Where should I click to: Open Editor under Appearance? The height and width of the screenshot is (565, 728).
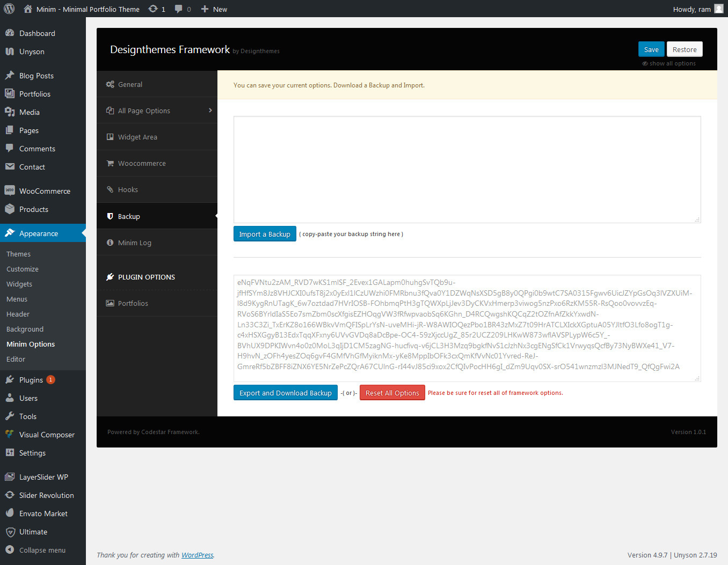click(16, 359)
